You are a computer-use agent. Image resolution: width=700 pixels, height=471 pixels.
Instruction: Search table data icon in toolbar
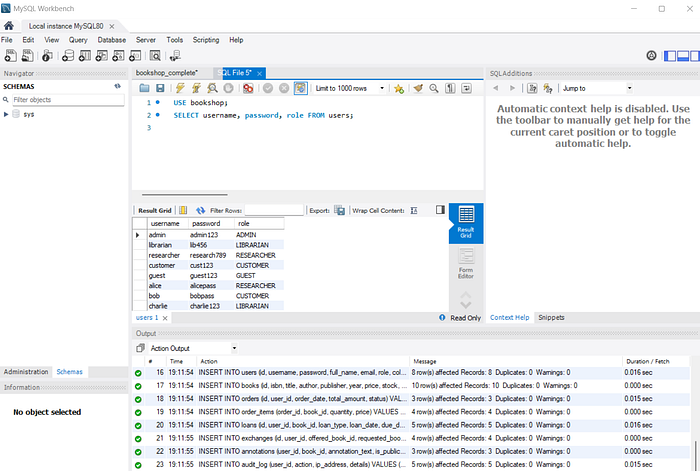point(155,56)
